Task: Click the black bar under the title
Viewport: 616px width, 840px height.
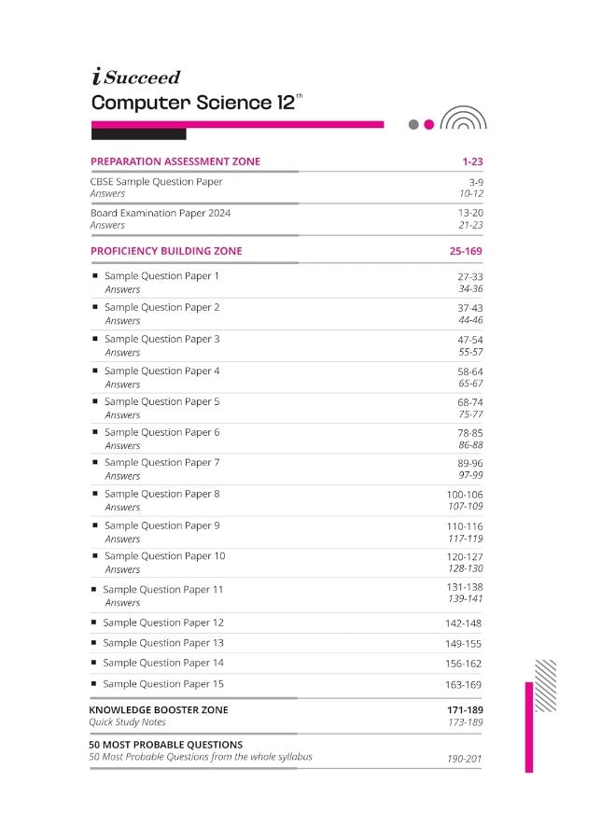Action: [x=139, y=133]
